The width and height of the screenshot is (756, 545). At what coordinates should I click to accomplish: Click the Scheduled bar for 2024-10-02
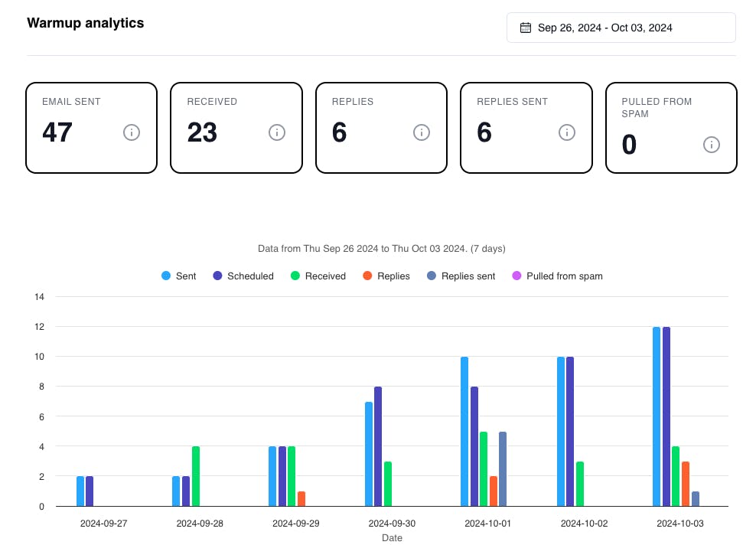click(571, 429)
